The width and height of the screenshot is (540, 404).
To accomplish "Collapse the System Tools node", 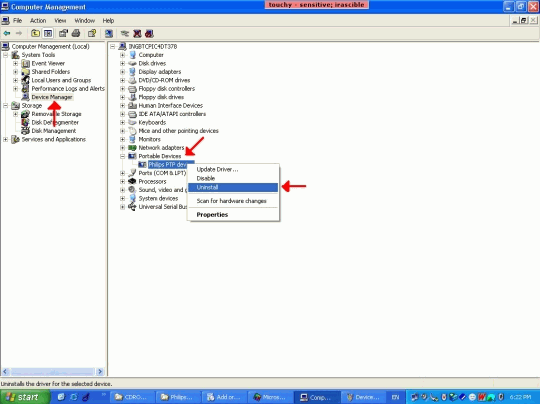I will (x=6, y=55).
